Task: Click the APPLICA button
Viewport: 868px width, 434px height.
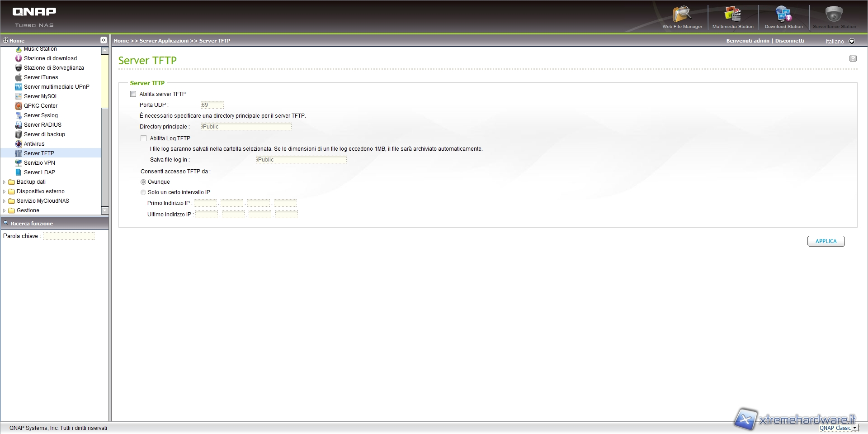Action: pos(826,241)
